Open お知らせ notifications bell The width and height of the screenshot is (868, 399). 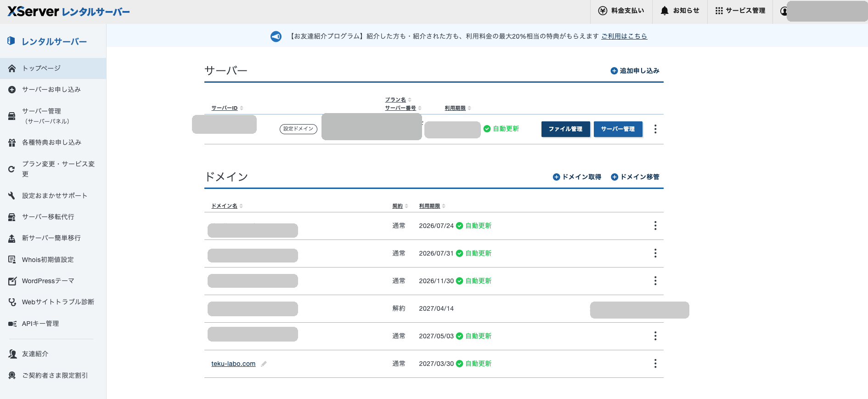click(680, 11)
